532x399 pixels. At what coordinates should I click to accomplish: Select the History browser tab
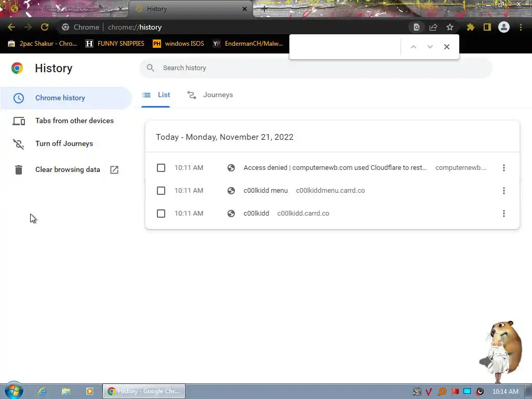click(190, 9)
